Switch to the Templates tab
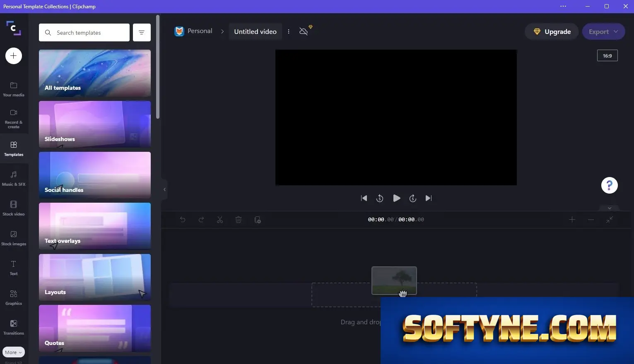This screenshot has height=364, width=634. (14, 148)
